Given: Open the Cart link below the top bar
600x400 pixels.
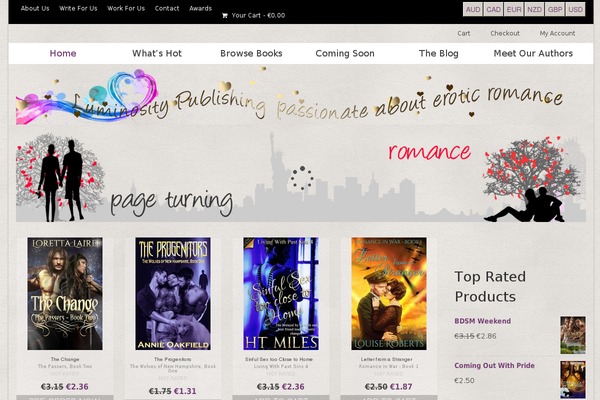Looking at the screenshot, I should pyautogui.click(x=464, y=33).
